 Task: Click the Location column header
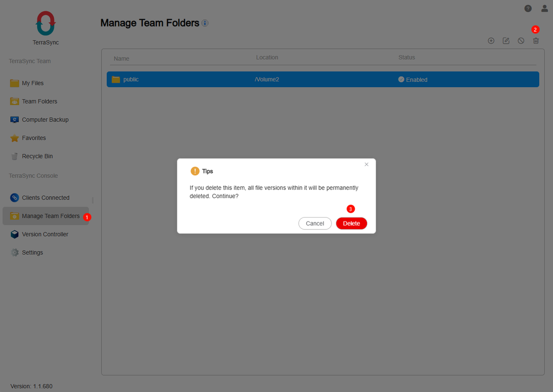267,57
